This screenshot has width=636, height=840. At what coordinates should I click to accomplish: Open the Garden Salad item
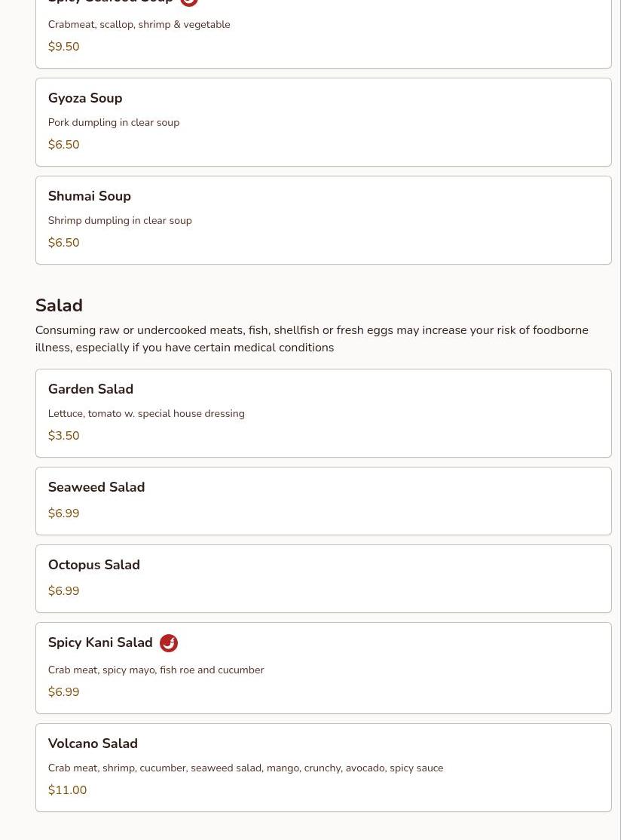click(x=90, y=389)
